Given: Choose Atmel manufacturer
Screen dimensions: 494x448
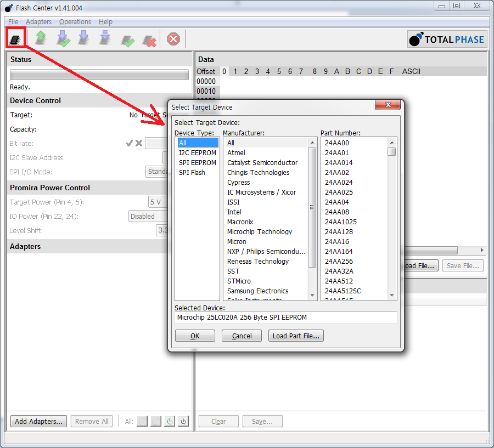Looking at the screenshot, I should click(x=266, y=152).
